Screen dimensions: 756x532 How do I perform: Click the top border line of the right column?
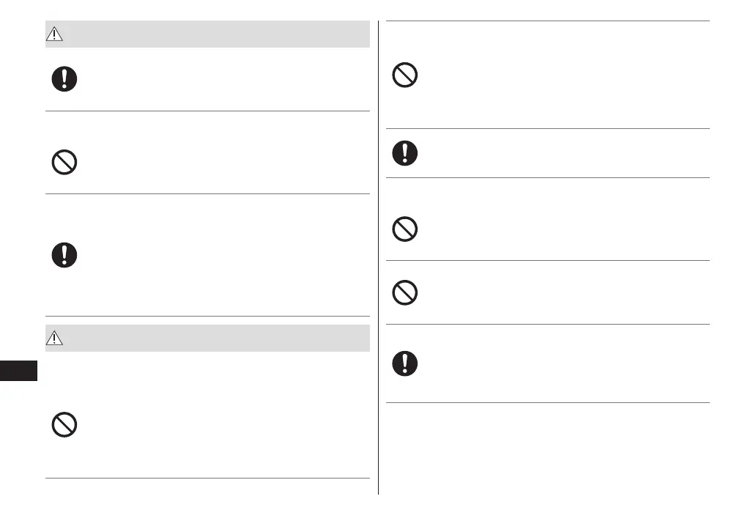pyautogui.click(x=548, y=21)
